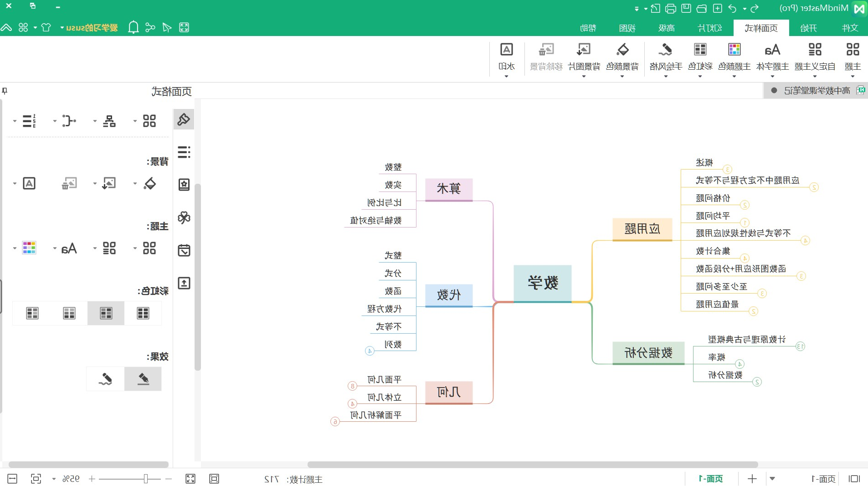Click the undo arrow in title bar
The width and height of the screenshot is (868, 486).
click(x=732, y=8)
